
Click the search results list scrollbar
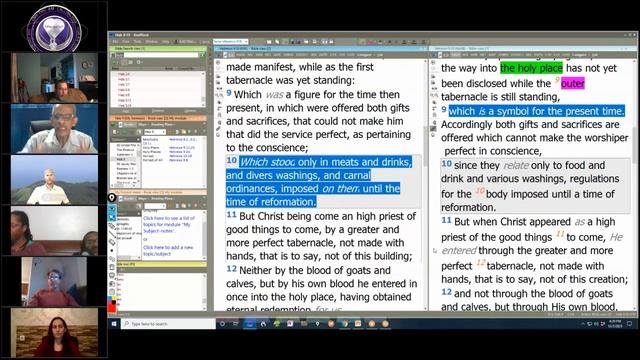[203, 89]
